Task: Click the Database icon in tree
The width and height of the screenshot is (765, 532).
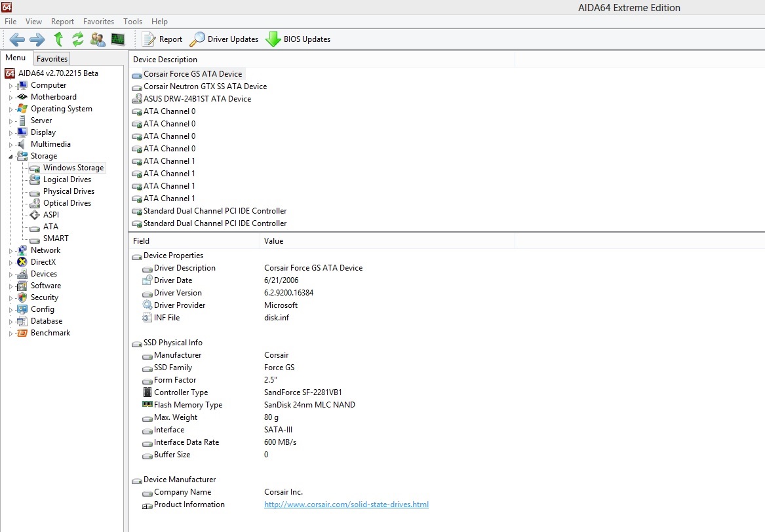Action: [22, 321]
